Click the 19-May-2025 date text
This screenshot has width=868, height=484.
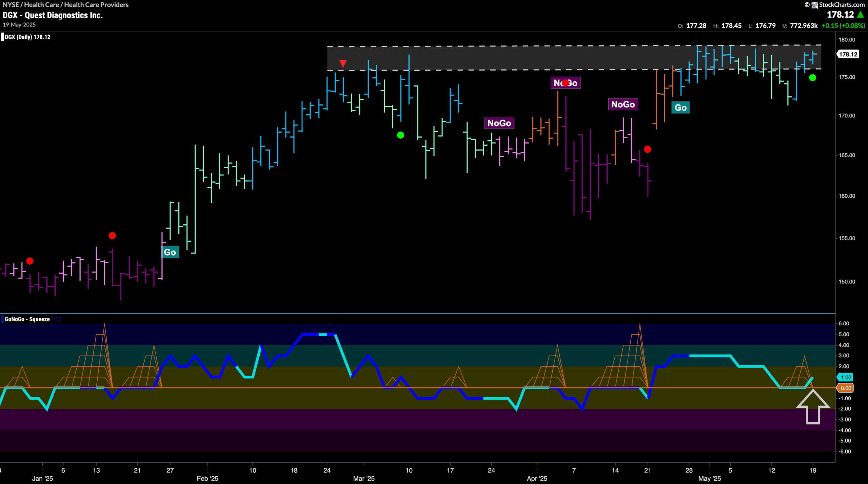pos(19,25)
